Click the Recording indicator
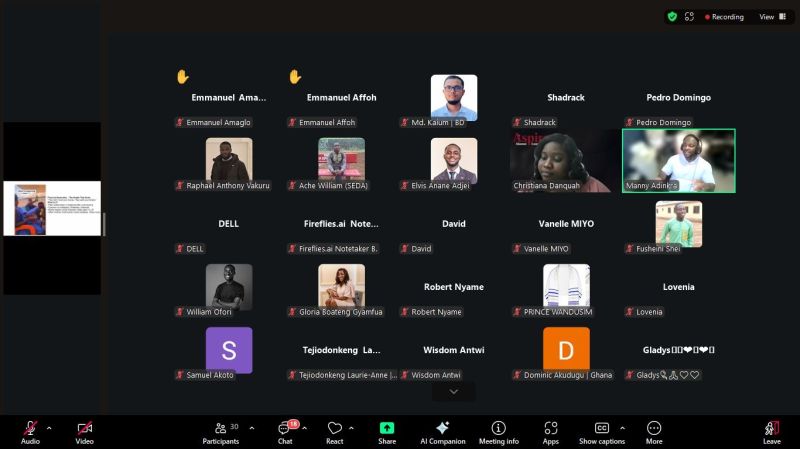Screen dimensions: 800x449 724,17
